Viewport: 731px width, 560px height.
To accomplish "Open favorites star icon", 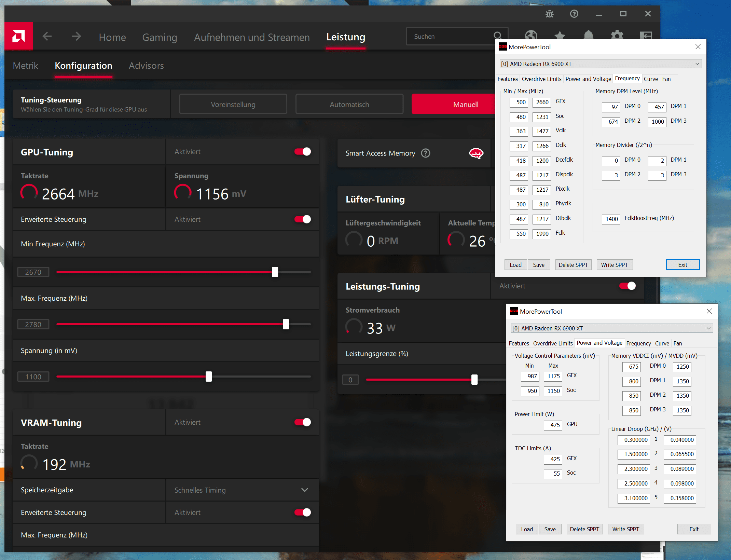I will tap(560, 35).
